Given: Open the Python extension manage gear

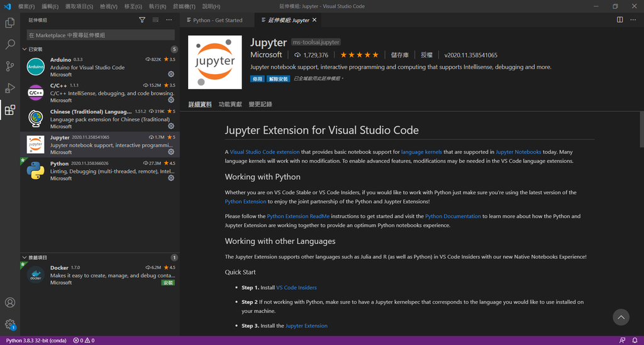Looking at the screenshot, I should 171,178.
